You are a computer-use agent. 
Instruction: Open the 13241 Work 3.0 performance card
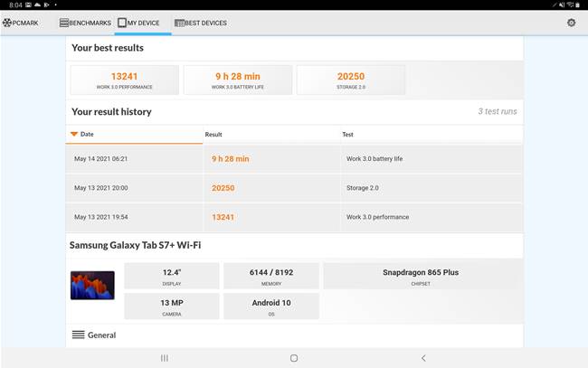pyautogui.click(x=125, y=80)
